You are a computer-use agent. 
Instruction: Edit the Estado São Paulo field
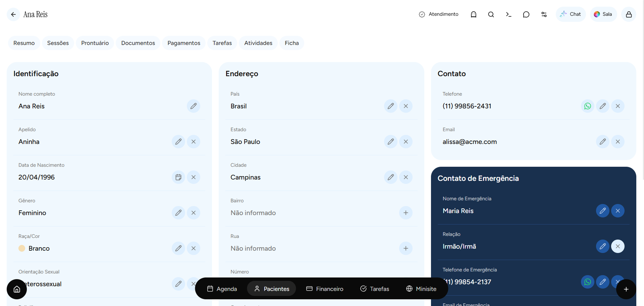(x=390, y=142)
